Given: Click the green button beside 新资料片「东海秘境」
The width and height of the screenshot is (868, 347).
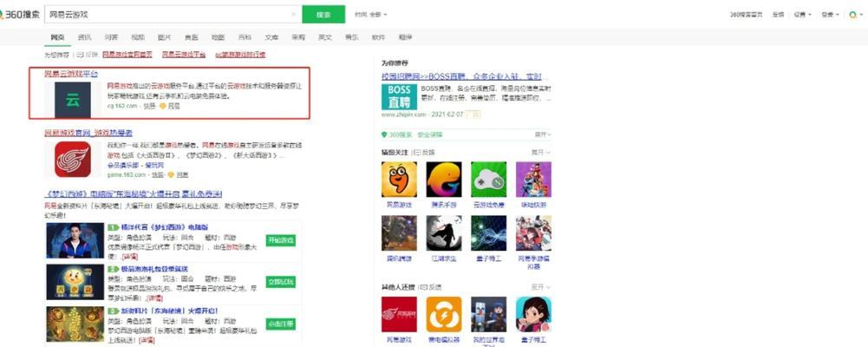Looking at the screenshot, I should coord(281,324).
